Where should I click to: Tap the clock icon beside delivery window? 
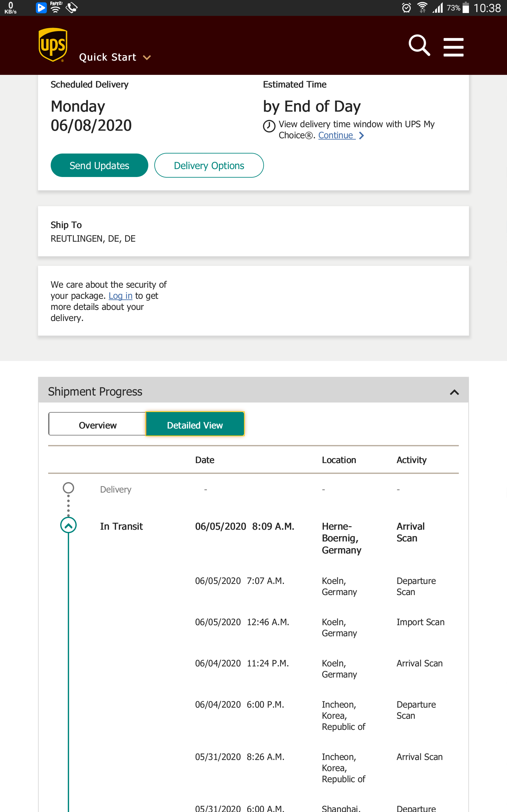269,126
